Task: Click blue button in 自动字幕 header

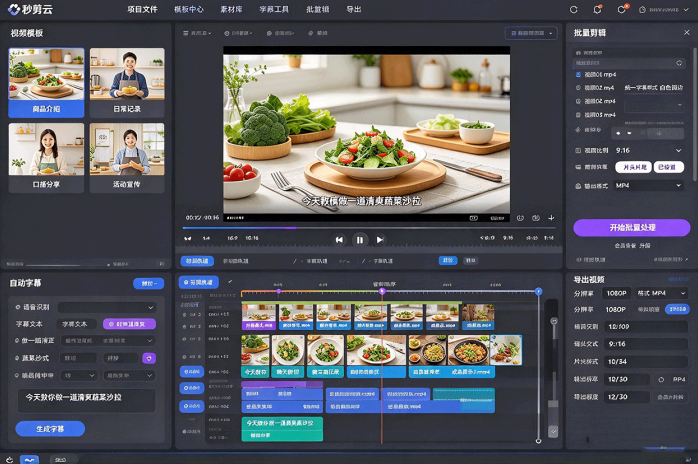Action: [148, 283]
